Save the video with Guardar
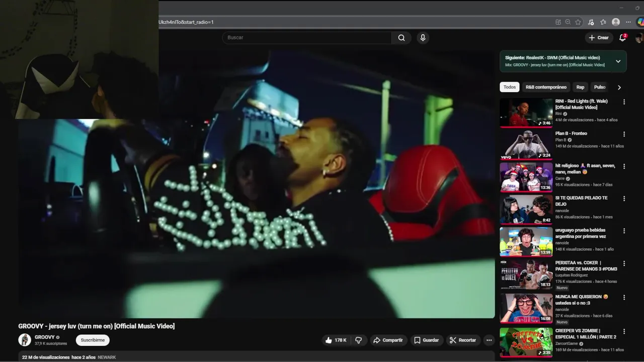This screenshot has height=362, width=644. [427, 340]
